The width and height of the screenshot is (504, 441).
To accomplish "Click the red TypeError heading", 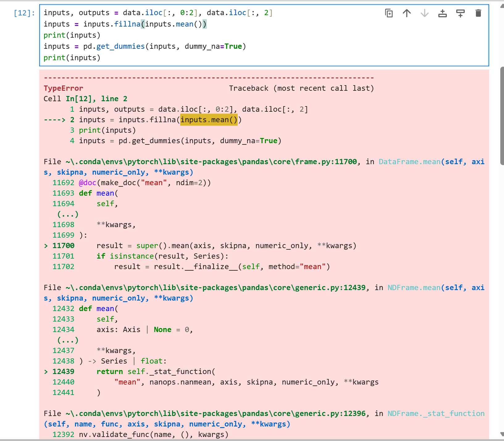I will pyautogui.click(x=63, y=88).
